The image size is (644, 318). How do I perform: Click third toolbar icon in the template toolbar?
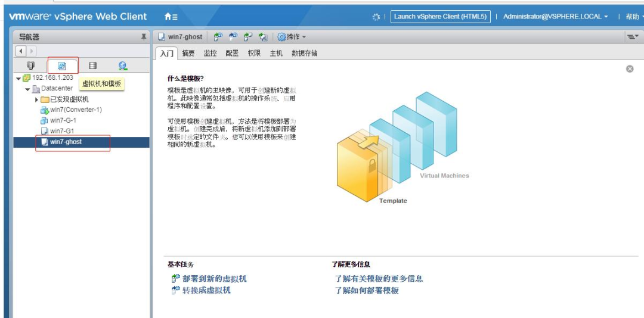tap(247, 37)
